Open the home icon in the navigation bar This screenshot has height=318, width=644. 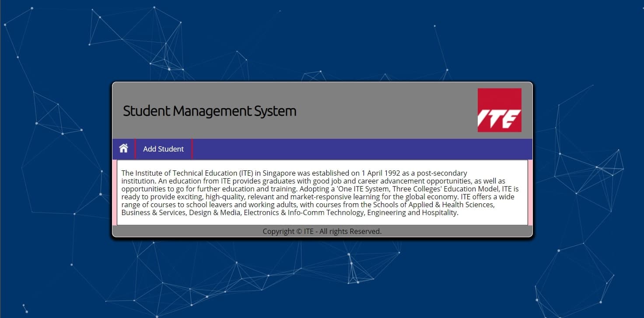click(x=123, y=148)
